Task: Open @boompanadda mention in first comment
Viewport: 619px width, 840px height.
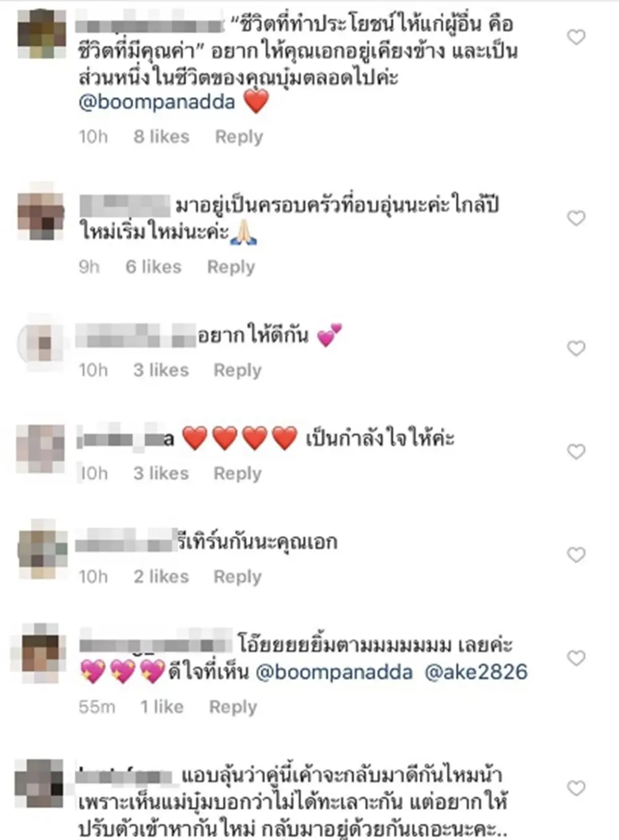Action: 157,102
